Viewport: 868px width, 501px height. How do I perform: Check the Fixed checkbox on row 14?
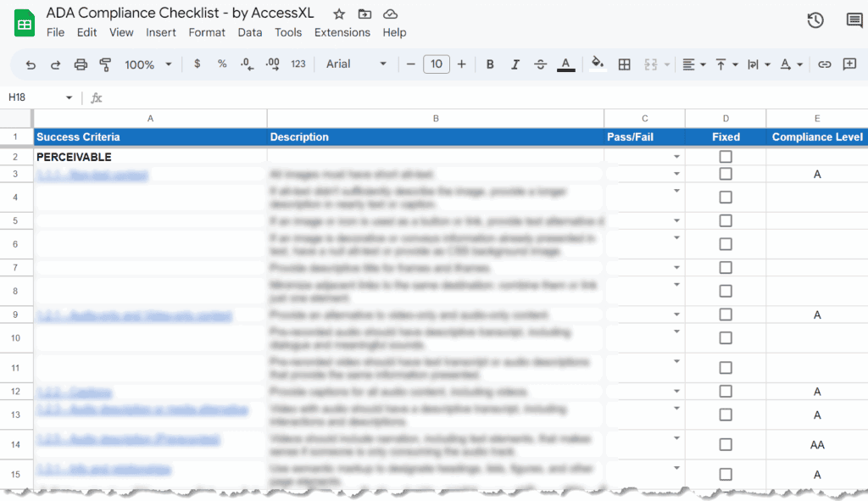(725, 443)
